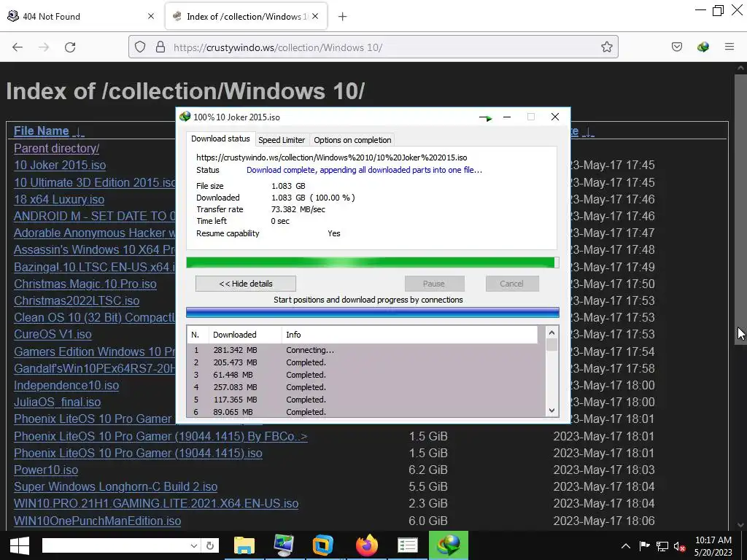Click the IDM extension icon in Firefox toolbar
The height and width of the screenshot is (560, 747).
pos(703,47)
